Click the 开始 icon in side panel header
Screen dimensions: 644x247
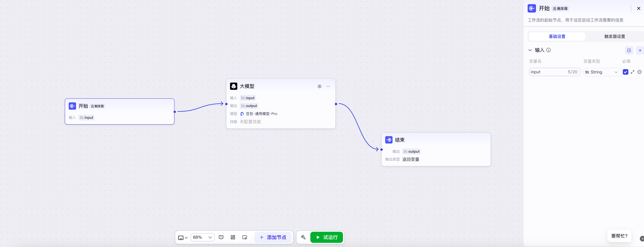[x=531, y=8]
